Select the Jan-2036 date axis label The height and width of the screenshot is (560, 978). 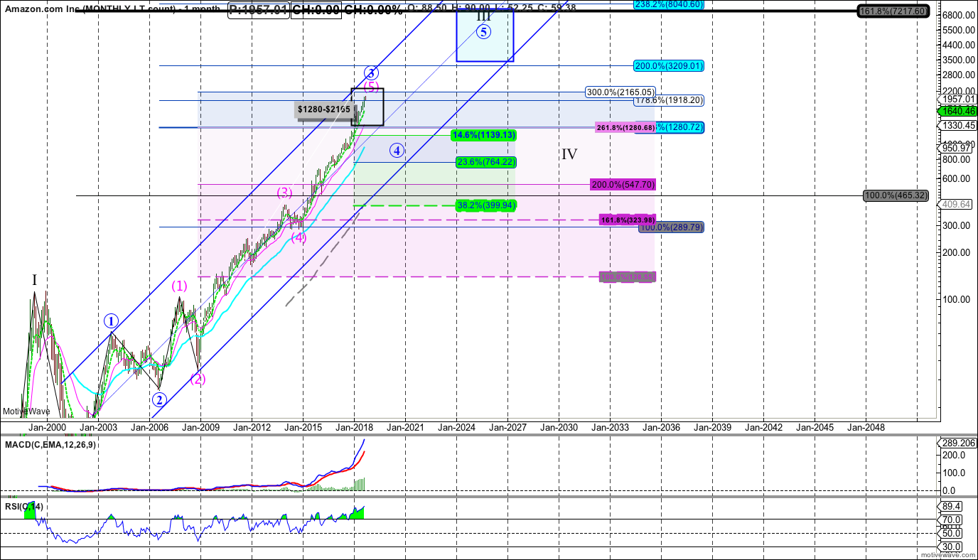pos(661,427)
